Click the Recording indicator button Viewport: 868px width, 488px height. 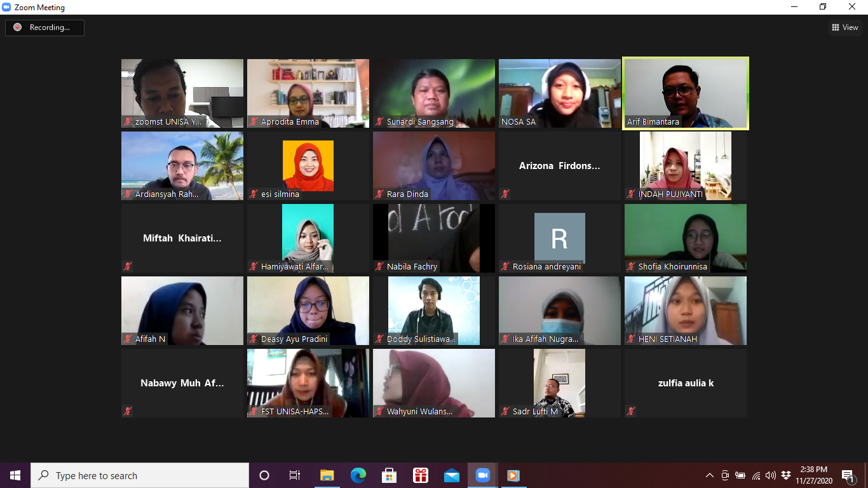(x=44, y=27)
